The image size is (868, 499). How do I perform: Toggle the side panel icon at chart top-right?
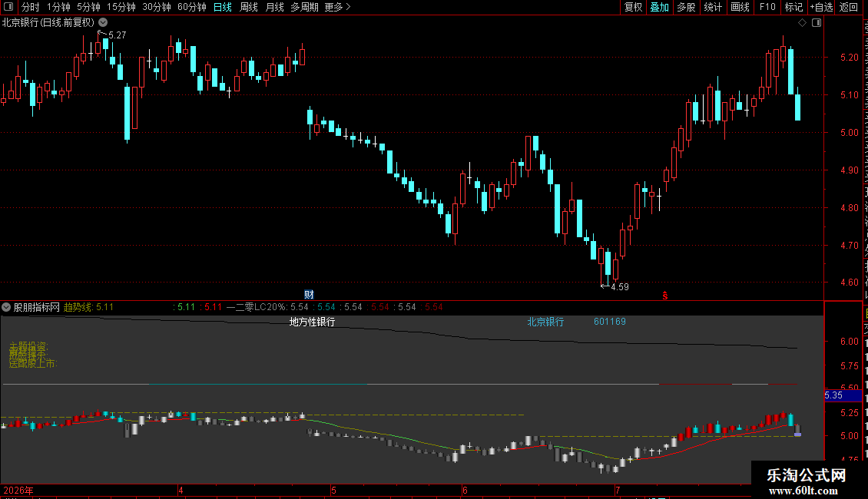817,23
